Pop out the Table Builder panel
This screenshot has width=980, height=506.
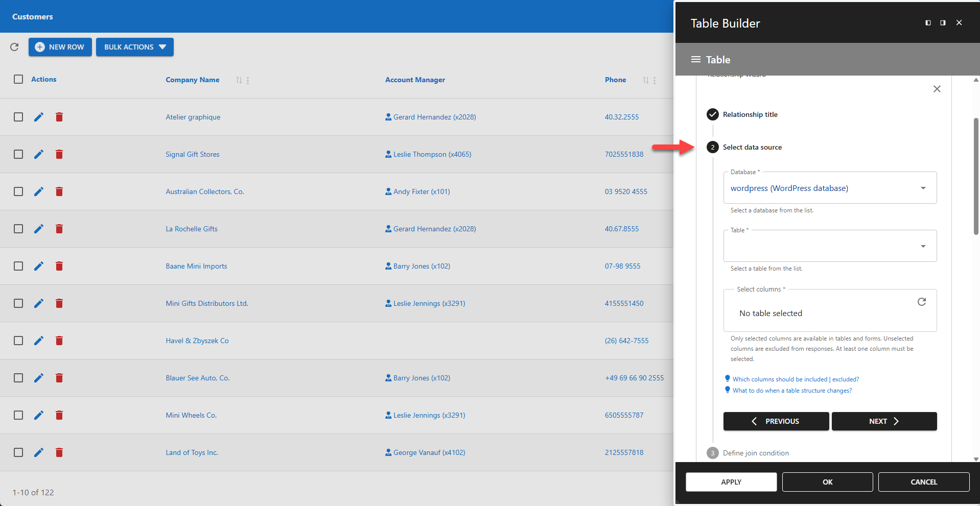click(943, 22)
